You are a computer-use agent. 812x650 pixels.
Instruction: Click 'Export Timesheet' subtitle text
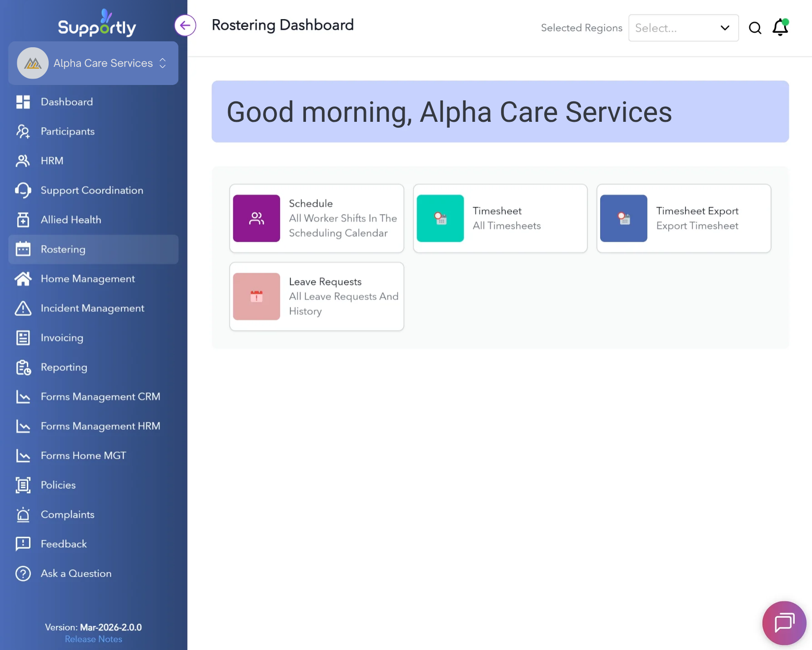pyautogui.click(x=697, y=226)
